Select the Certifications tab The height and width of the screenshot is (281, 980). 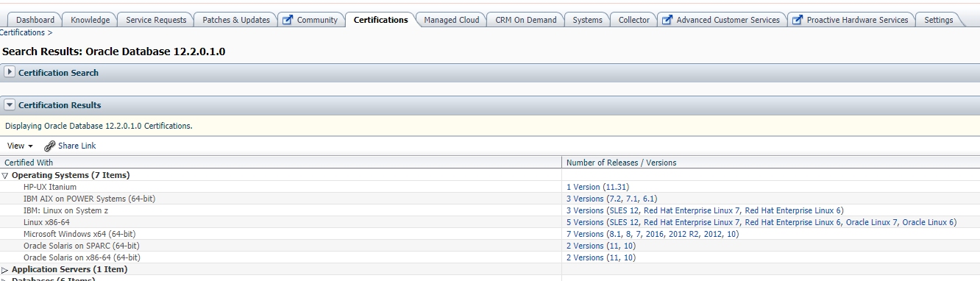click(380, 20)
